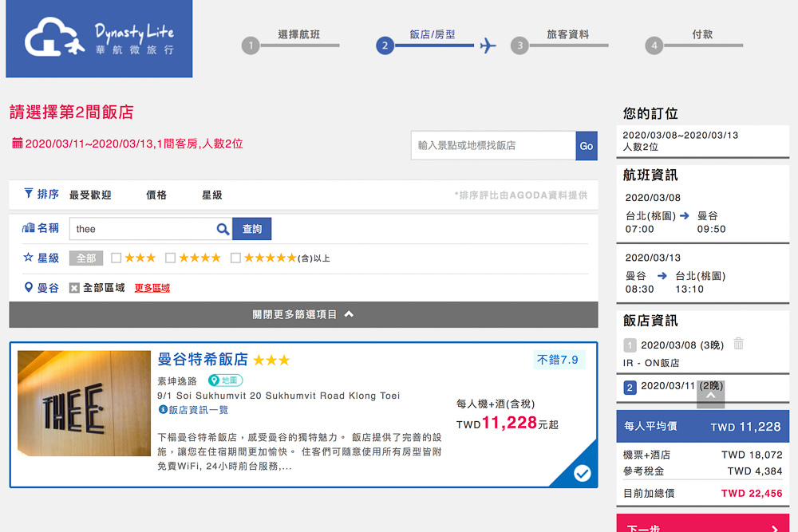
Task: Click 機票+酒店 TWD 18,072 row
Action: [x=702, y=455]
